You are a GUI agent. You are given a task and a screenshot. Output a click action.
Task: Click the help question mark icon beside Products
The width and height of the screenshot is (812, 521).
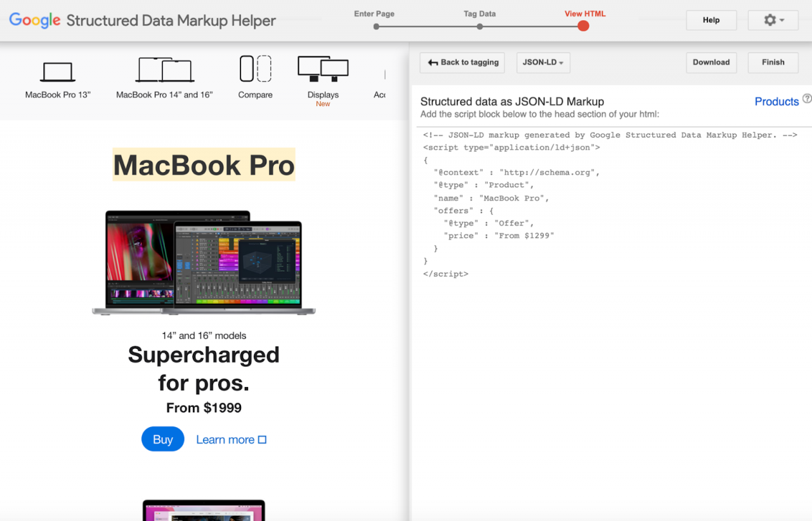point(807,98)
